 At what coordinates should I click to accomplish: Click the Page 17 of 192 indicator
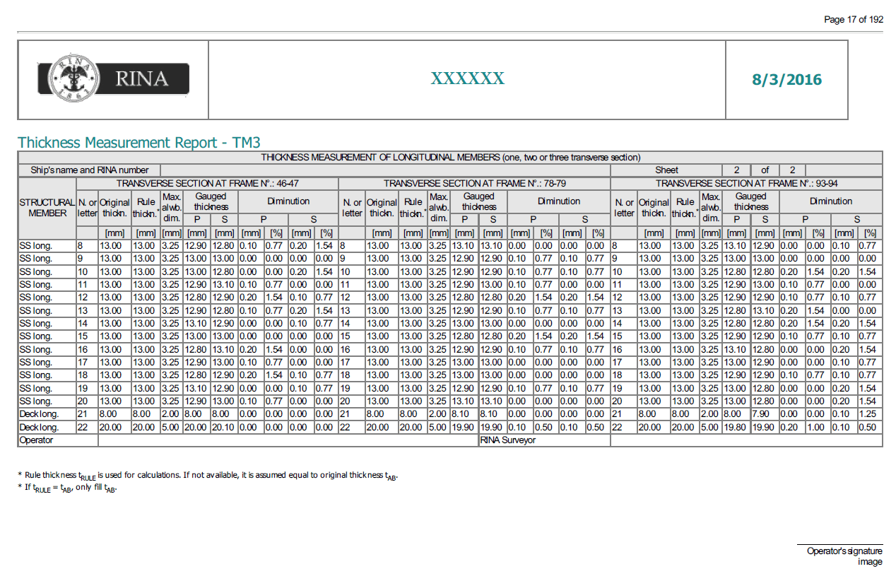point(853,20)
